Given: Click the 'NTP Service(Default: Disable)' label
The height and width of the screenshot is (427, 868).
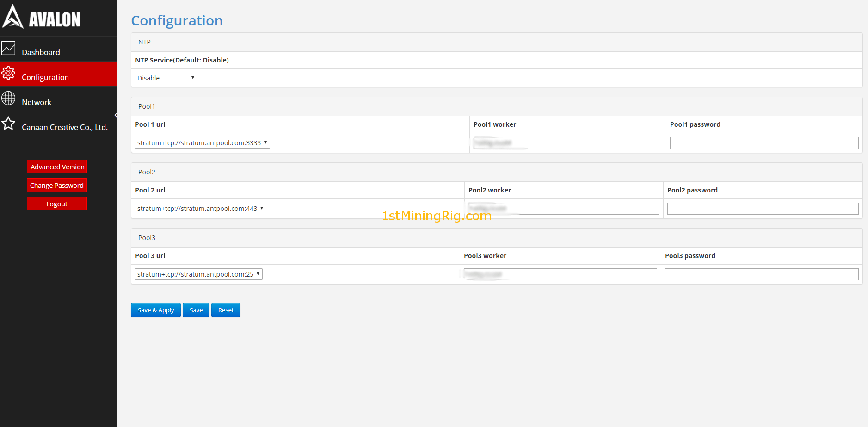Looking at the screenshot, I should click(182, 60).
